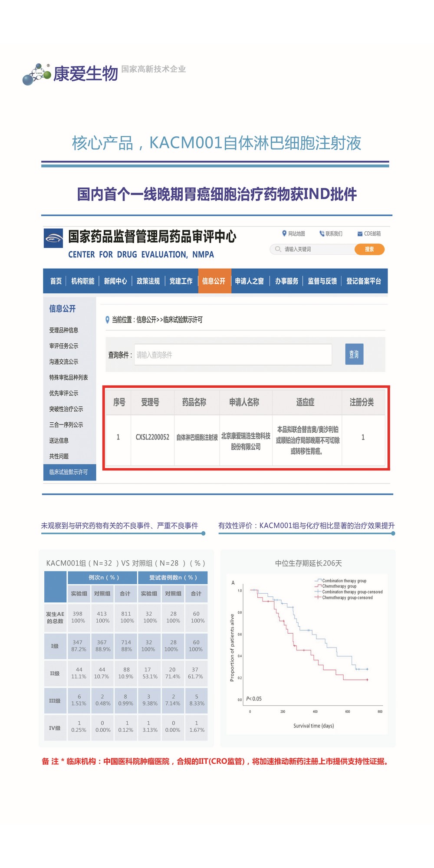Click the 申请人名称 column header
This screenshot has width=434, height=868.
coord(244,402)
